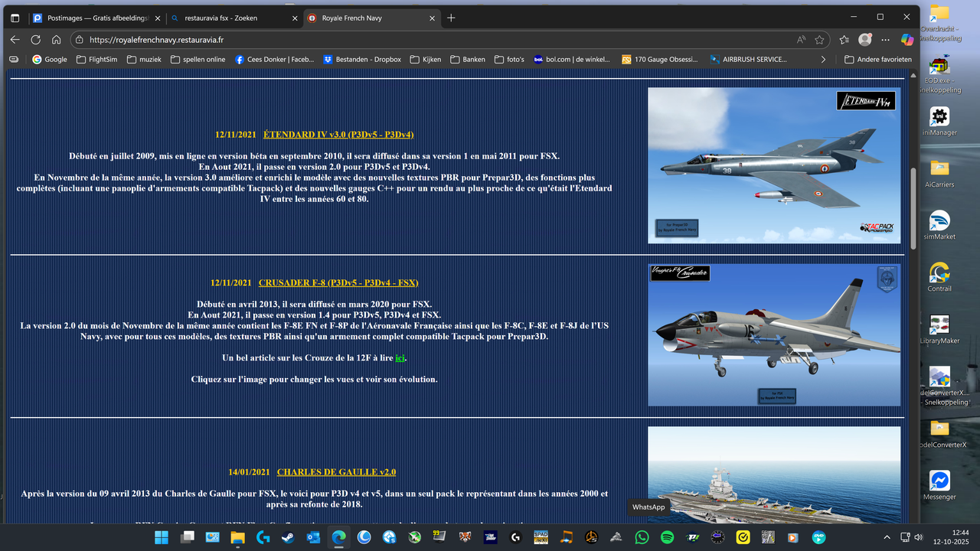
Task: Open the simMarket desktop shortcut
Action: point(939,225)
